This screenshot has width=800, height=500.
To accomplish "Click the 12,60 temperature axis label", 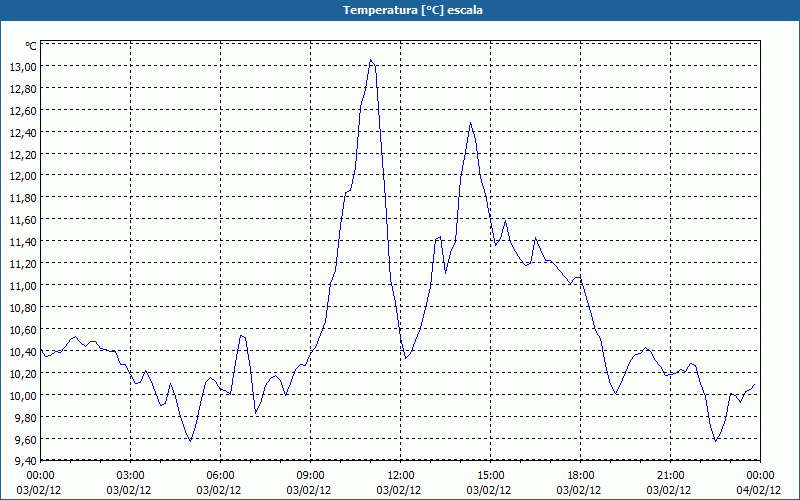I will coord(22,111).
